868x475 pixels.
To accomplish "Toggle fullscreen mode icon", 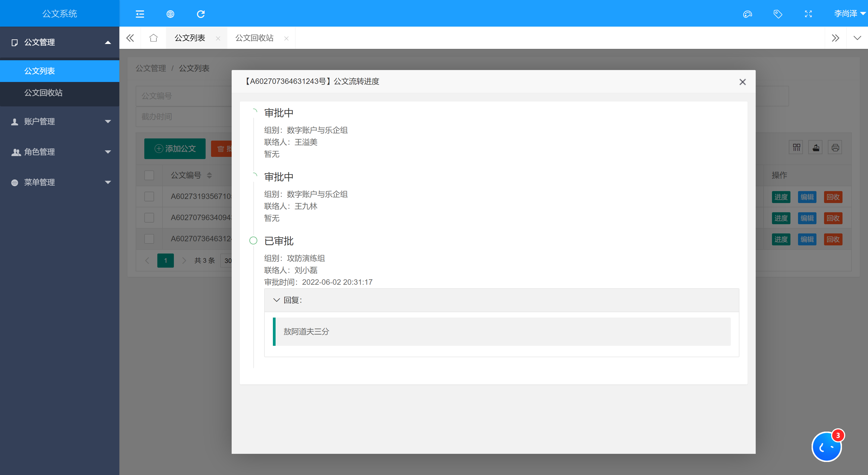I will (x=808, y=14).
